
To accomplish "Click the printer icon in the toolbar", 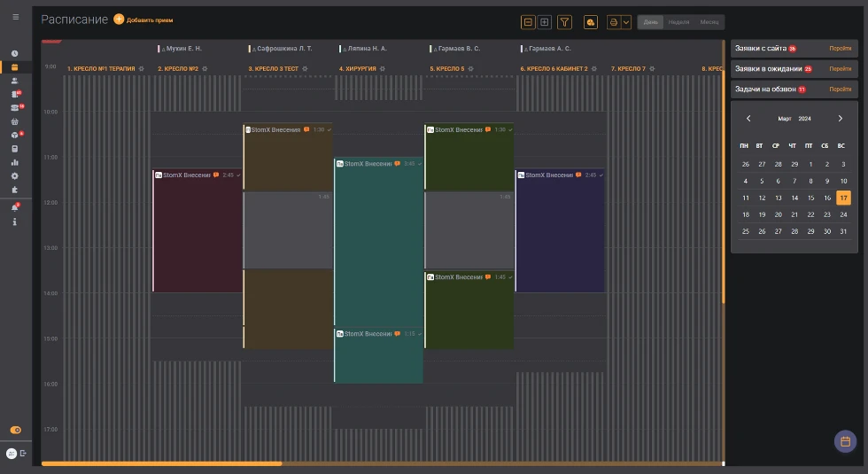I will (x=613, y=22).
